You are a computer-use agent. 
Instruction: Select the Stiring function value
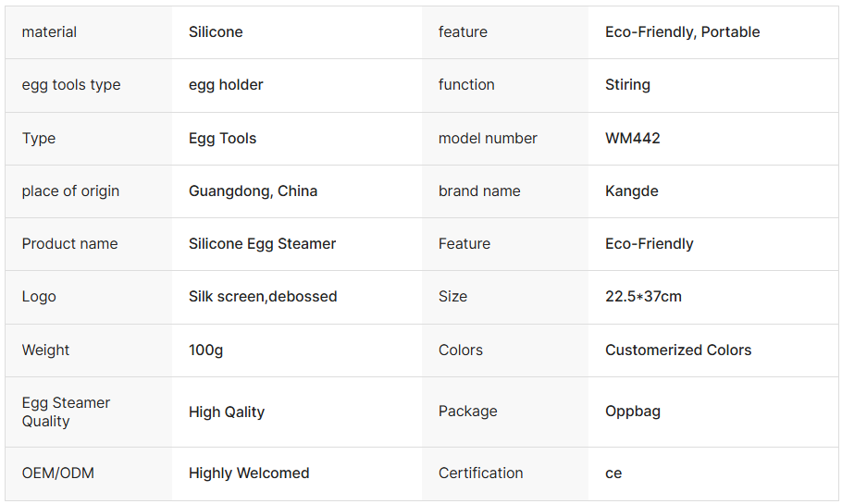[627, 85]
